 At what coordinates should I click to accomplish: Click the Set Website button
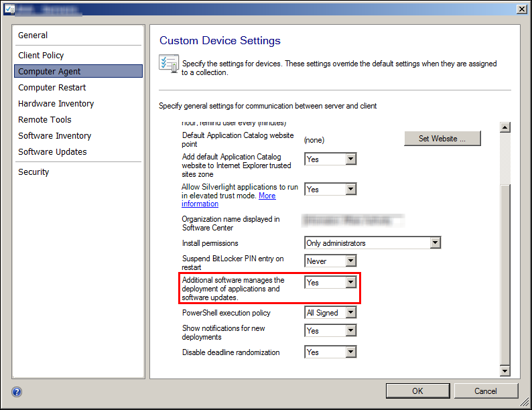[x=442, y=139]
